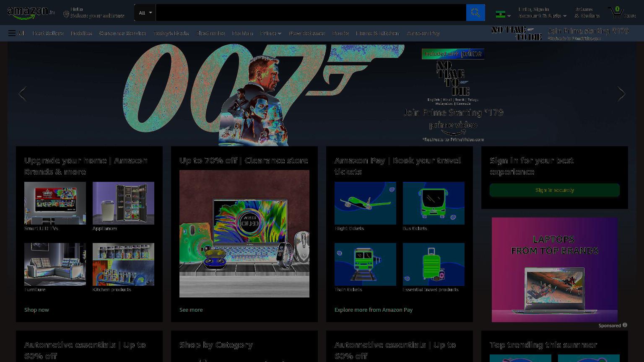Click into the search input field
Screen dimensions: 644x362
311,13
